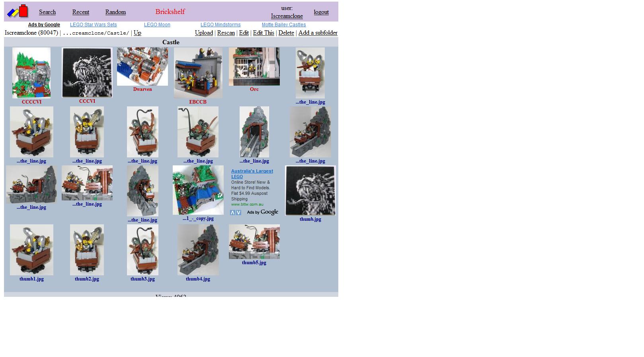Image resolution: width=644 pixels, height=357 pixels.
Task: Click the Add a subfolder link
Action: [x=318, y=33]
